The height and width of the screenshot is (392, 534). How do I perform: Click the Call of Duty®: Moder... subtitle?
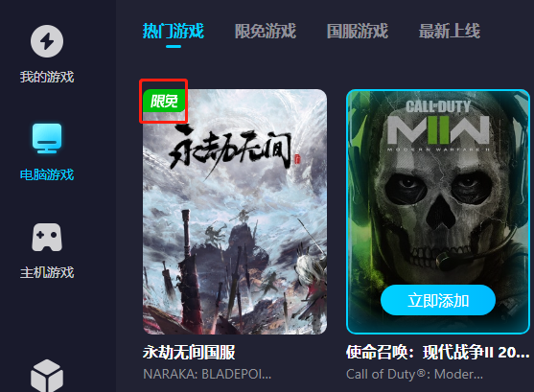(x=414, y=375)
